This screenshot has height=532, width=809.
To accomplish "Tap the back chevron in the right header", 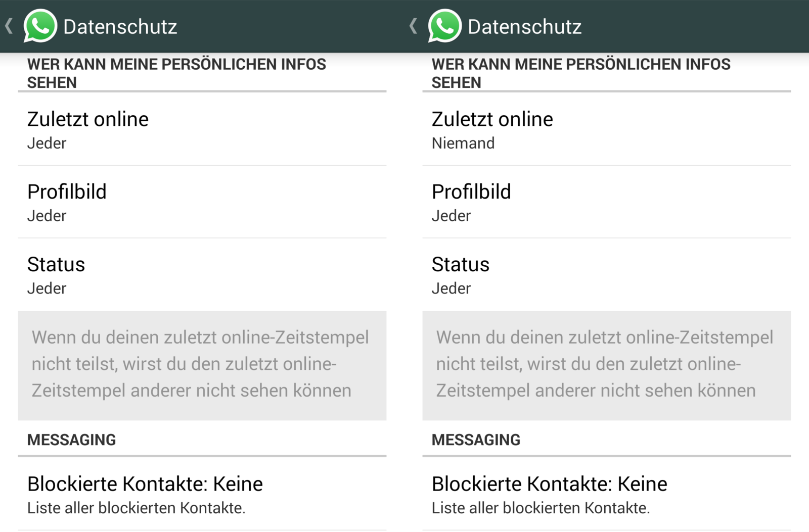I will tap(414, 26).
